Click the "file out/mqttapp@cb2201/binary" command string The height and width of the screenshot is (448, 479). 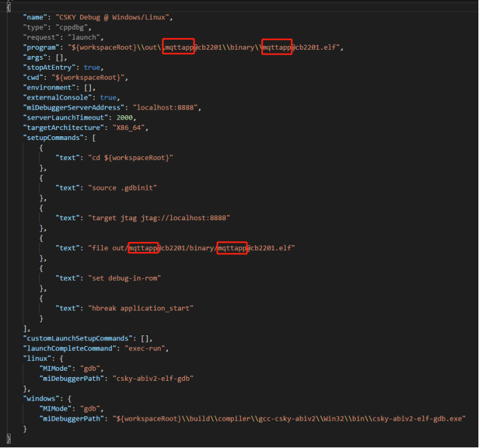tap(192, 248)
